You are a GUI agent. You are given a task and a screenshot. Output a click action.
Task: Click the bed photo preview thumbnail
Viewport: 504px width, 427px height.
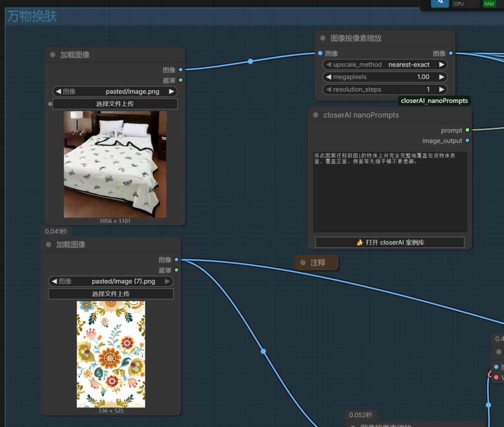(x=115, y=165)
